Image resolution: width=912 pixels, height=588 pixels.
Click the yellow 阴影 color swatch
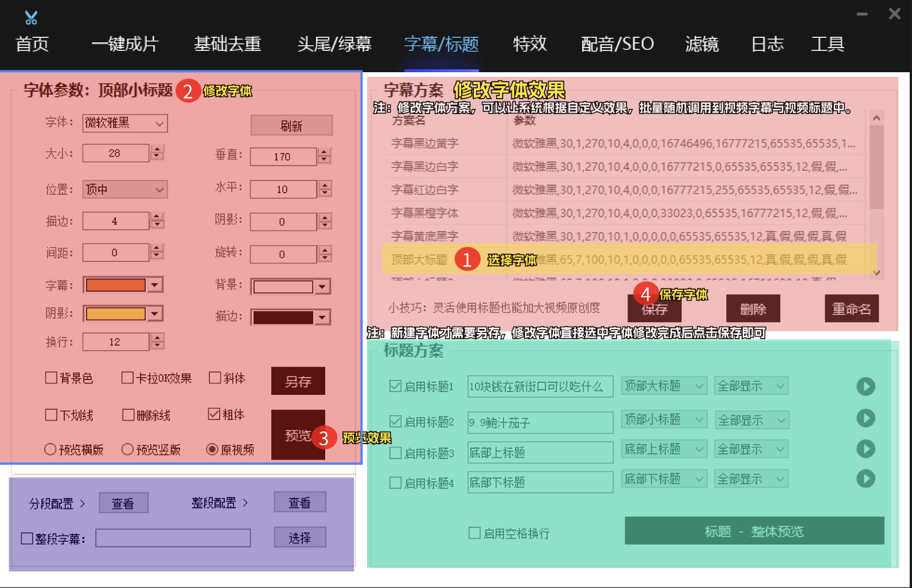tap(116, 313)
